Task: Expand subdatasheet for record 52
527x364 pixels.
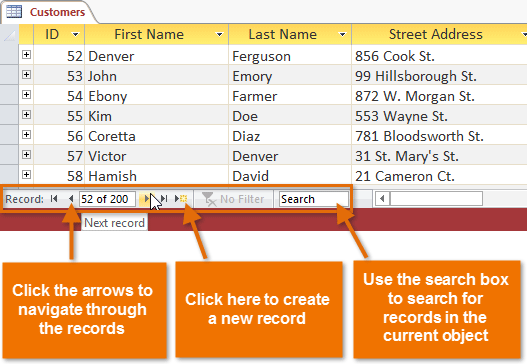Action: pyautogui.click(x=27, y=54)
